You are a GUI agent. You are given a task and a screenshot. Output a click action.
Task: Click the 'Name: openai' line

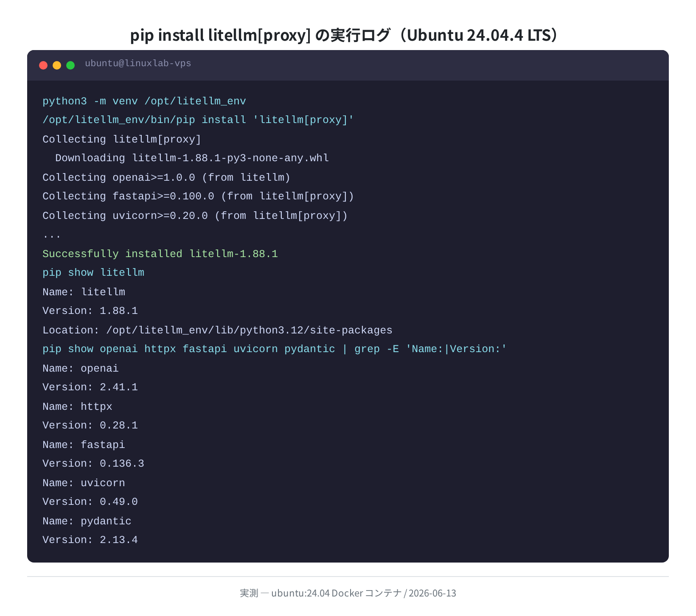click(x=81, y=369)
